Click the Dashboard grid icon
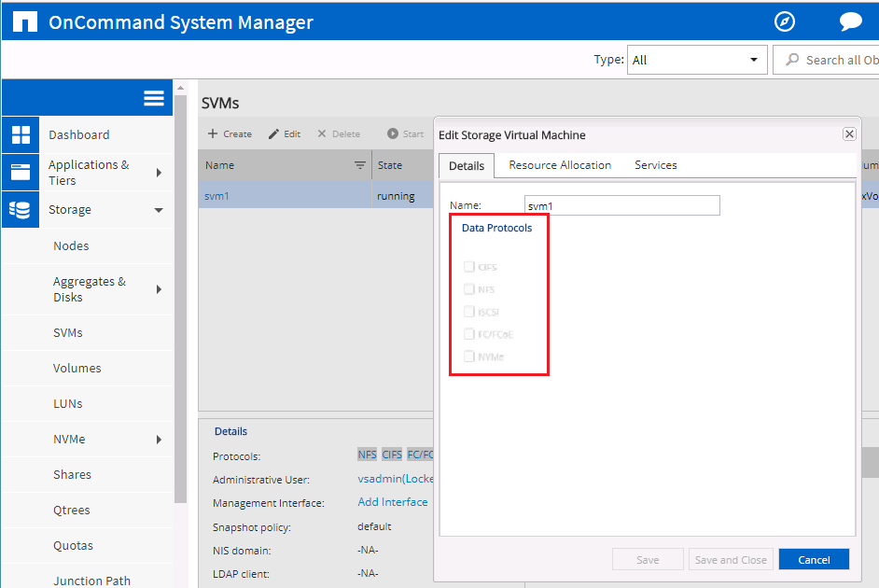879x588 pixels. (x=21, y=134)
